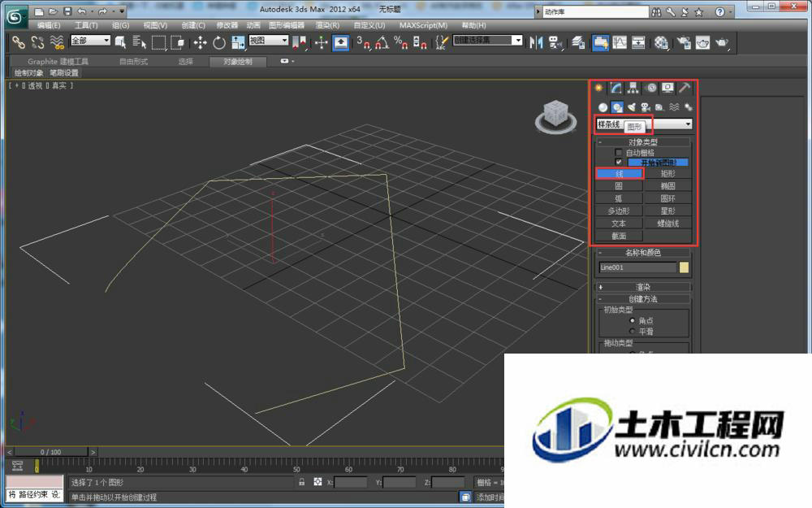The width and height of the screenshot is (812, 508).
Task: Switch to the 自由形式 ribbon tab
Action: [134, 61]
